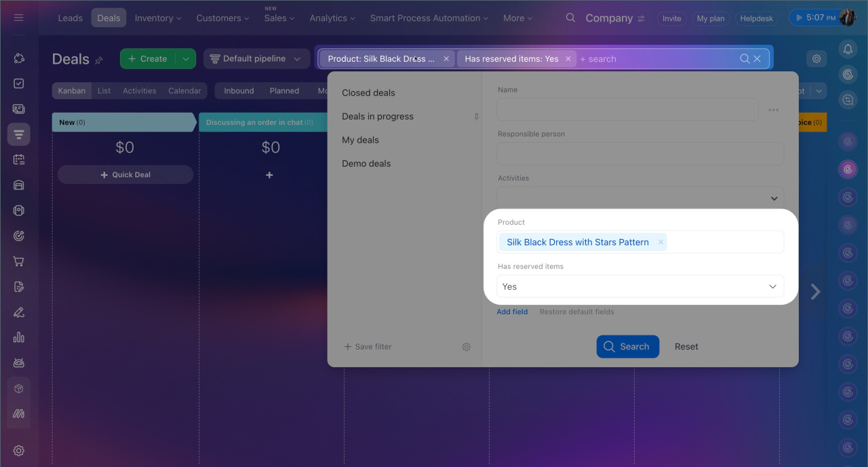Switch to the List view tab

pyautogui.click(x=104, y=91)
